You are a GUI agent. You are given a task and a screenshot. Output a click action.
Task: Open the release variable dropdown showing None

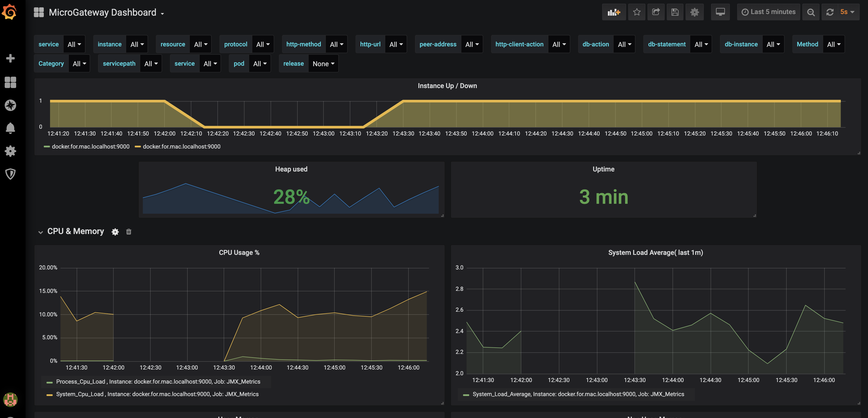323,64
